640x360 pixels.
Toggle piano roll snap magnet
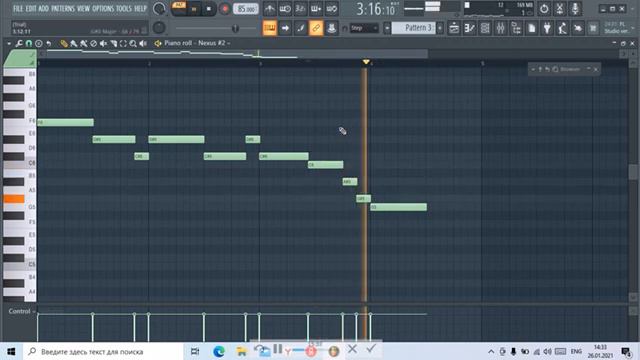click(x=29, y=43)
